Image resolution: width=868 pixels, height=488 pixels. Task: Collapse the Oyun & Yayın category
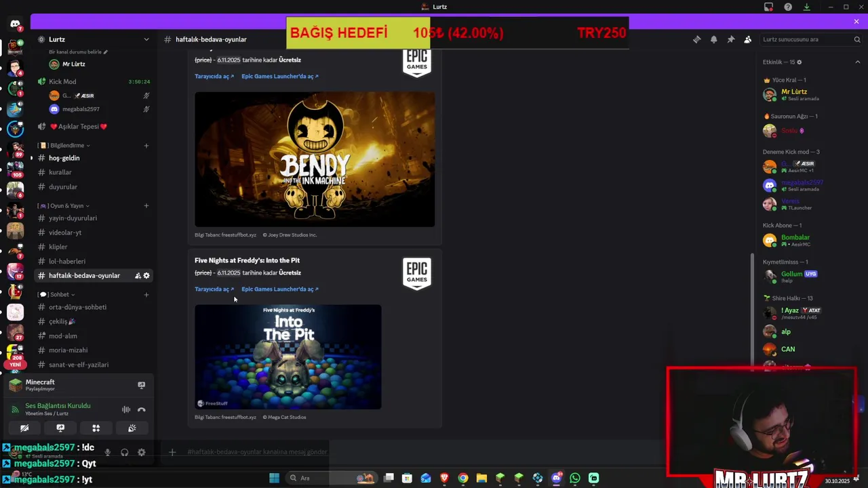[x=64, y=205]
